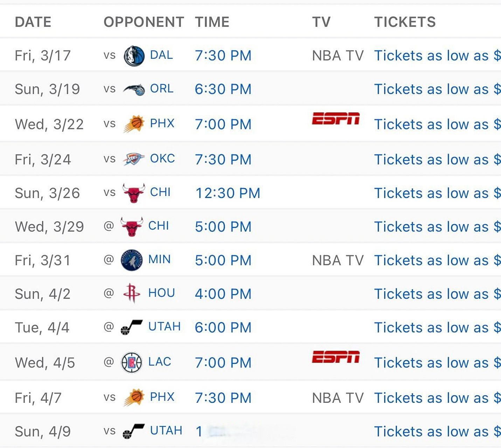The image size is (501, 448).
Task: Click the Dallas Mavericks logo icon
Action: click(x=134, y=56)
